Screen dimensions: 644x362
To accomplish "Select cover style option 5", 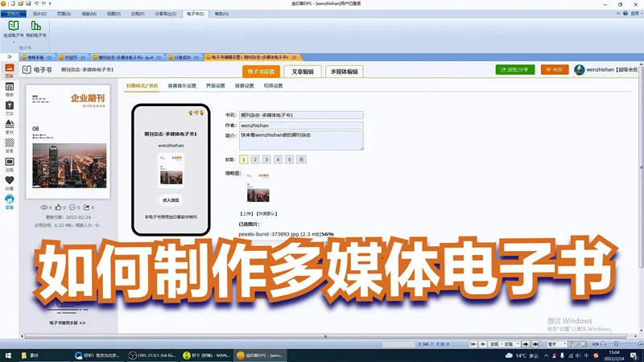I will 290,159.
